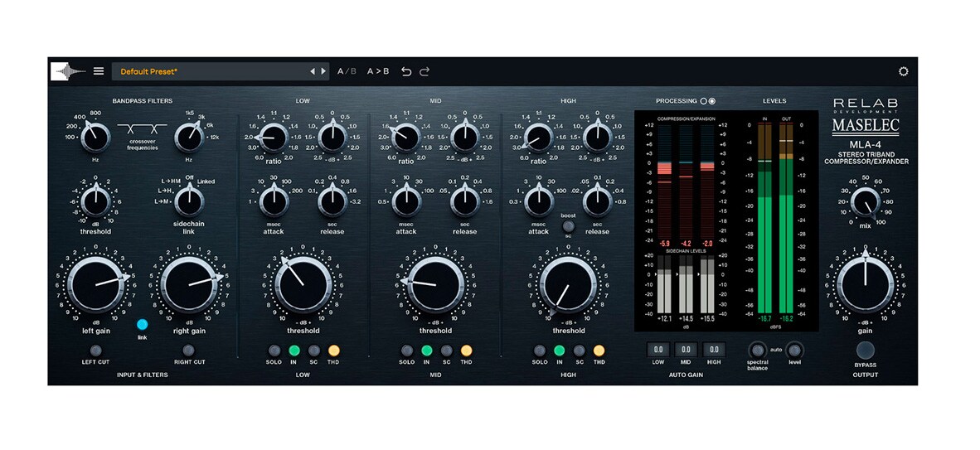Toggle auto spectral balance button
Screen dimensions: 980x450
pyautogui.click(x=758, y=350)
